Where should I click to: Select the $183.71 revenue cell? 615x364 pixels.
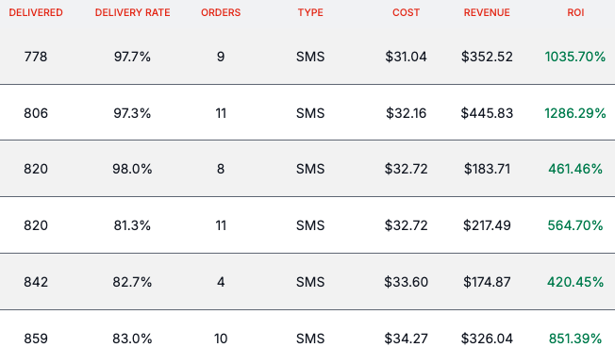487,169
